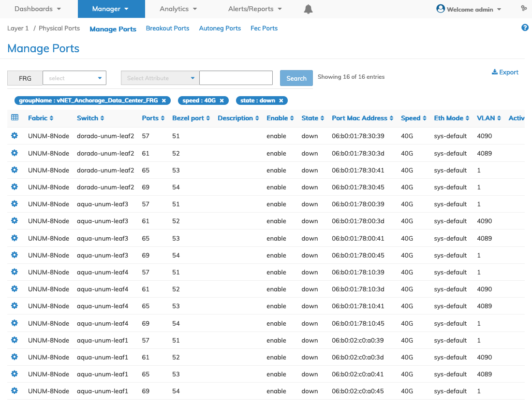This screenshot has height=402, width=532.
Task: Click MAC address 06:b0:02:c0:a0:45
Action: pyautogui.click(x=357, y=391)
